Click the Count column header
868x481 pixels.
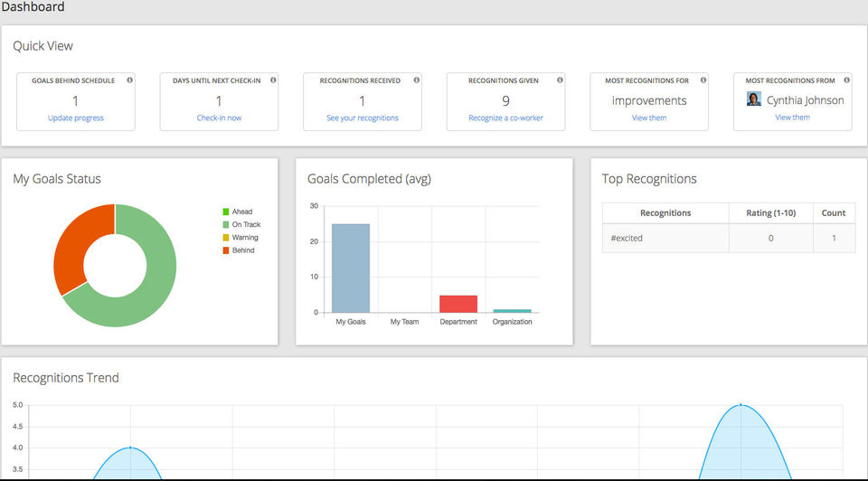[834, 213]
